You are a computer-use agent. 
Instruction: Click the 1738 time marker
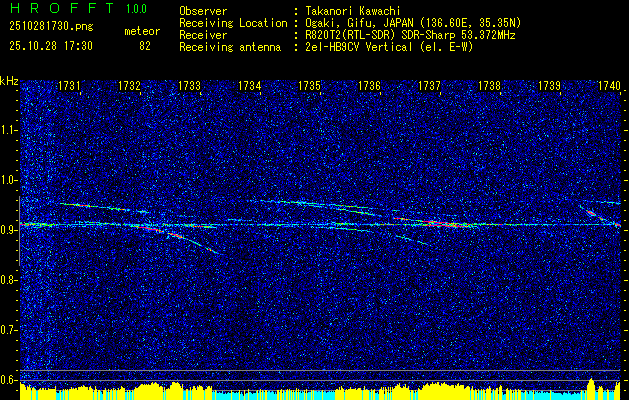click(489, 86)
